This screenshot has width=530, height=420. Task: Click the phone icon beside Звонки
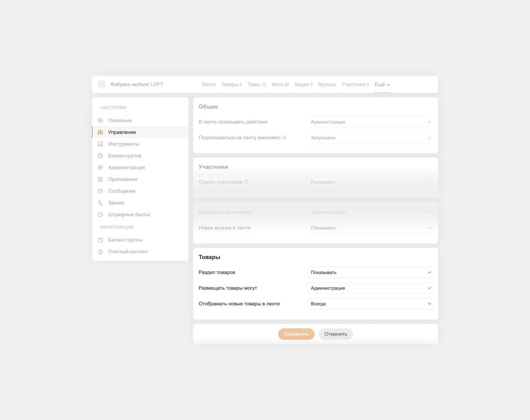pos(101,203)
